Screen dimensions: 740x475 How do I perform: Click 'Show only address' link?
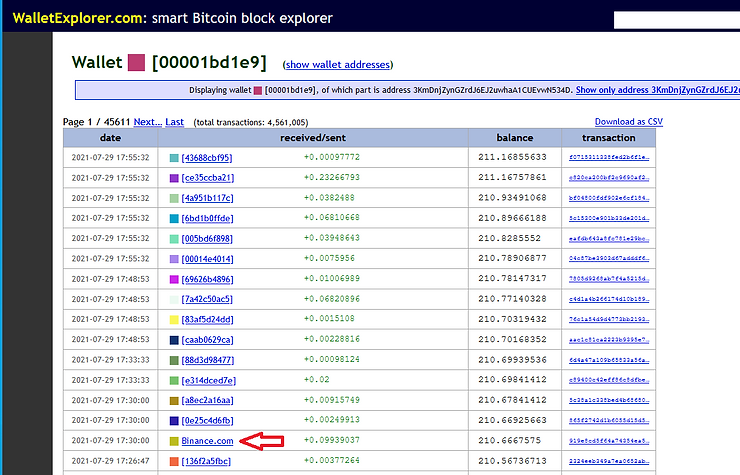tap(657, 90)
